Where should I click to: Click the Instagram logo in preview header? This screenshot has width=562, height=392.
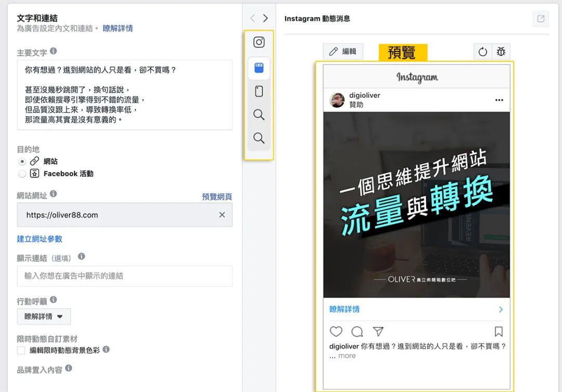point(417,77)
